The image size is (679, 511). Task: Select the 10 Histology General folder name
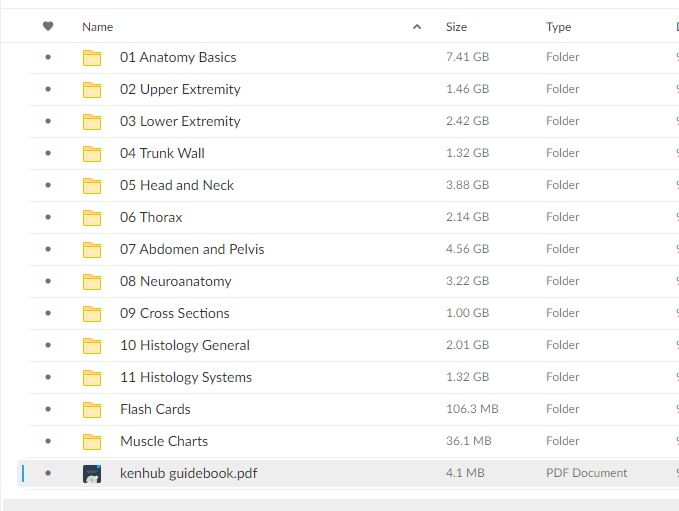185,346
